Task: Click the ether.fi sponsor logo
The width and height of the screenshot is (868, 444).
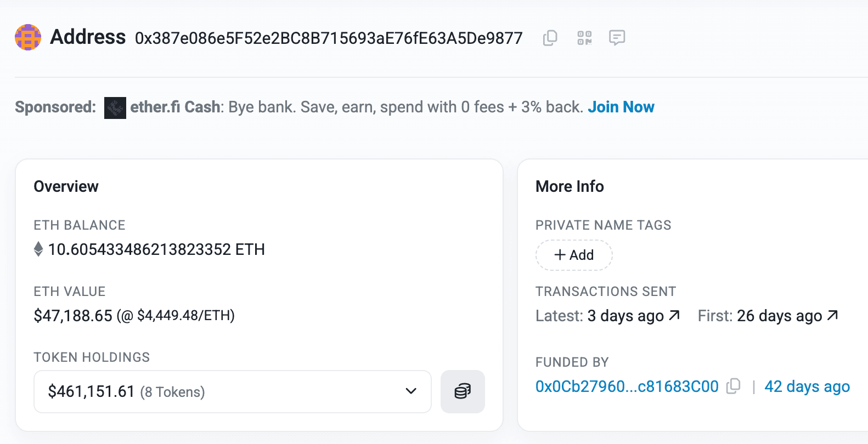Action: click(x=115, y=107)
